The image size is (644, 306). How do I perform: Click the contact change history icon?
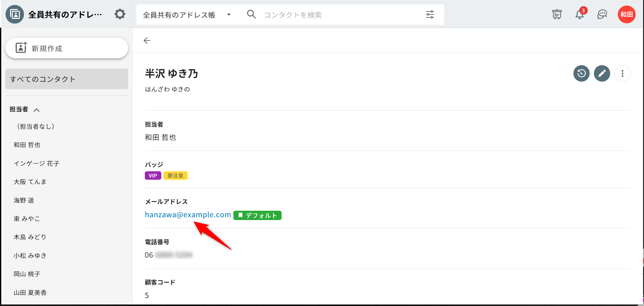[581, 74]
